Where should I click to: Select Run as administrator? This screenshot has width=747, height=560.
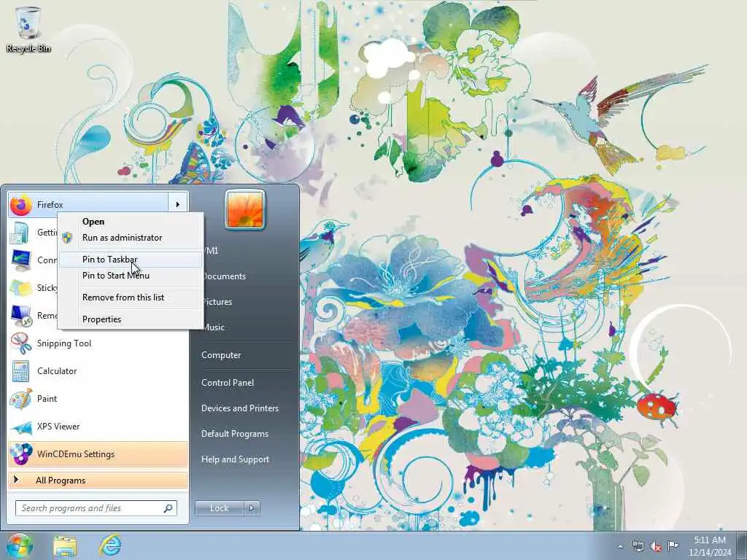coord(131,238)
